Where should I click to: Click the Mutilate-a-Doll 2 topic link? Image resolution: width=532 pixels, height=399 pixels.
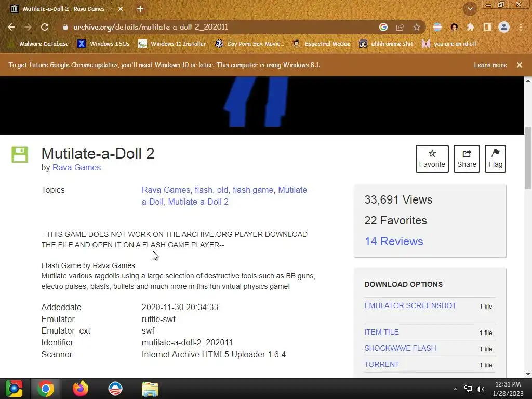pyautogui.click(x=198, y=202)
